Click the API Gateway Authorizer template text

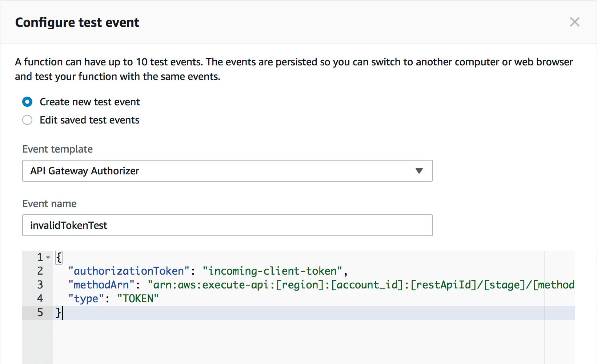[x=85, y=171]
